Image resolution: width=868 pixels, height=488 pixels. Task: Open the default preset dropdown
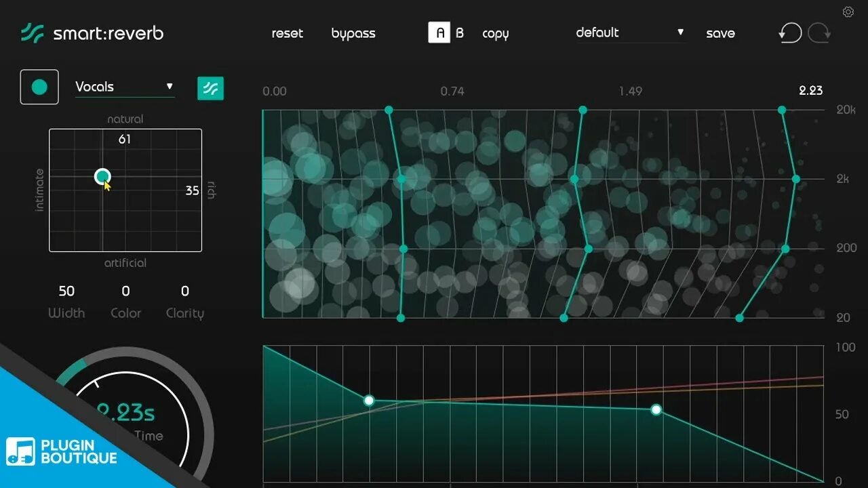tap(630, 33)
